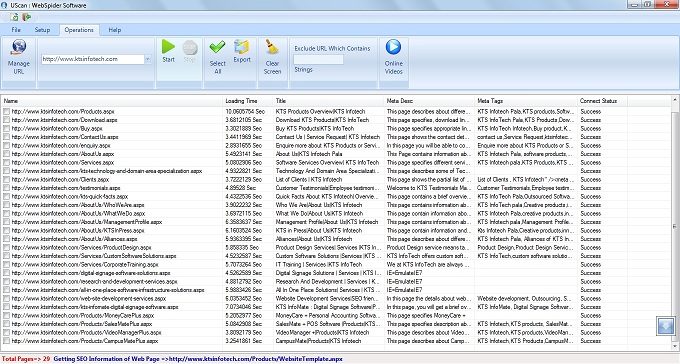Check the Products.aspx row checkbox
The height and width of the screenshot is (364, 680).
(6, 111)
